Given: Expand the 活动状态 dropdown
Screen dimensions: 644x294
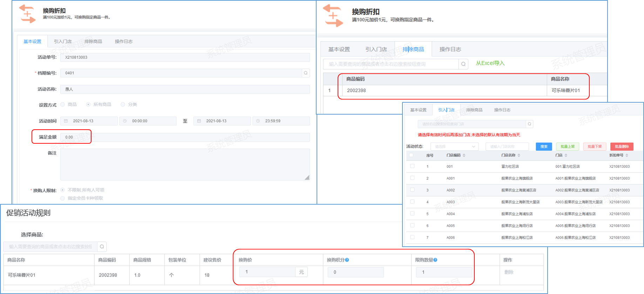Looking at the screenshot, I should [454, 146].
